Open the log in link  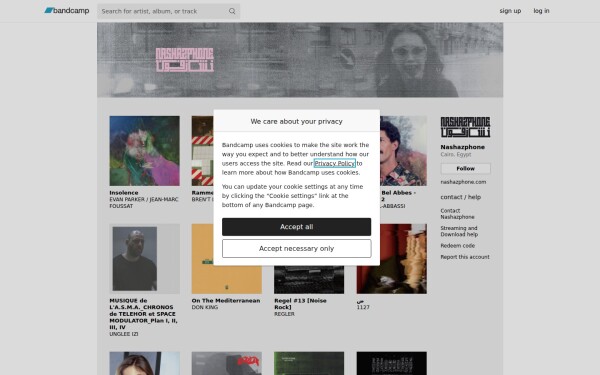tap(541, 11)
